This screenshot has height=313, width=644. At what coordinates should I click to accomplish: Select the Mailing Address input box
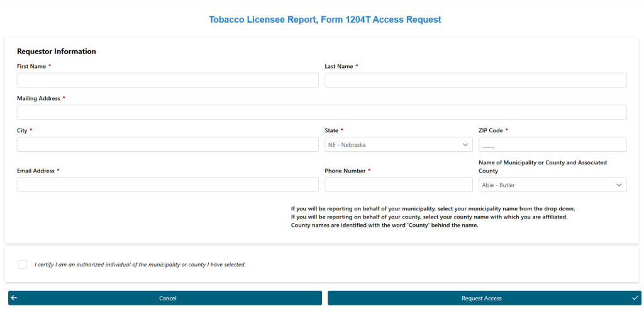321,112
